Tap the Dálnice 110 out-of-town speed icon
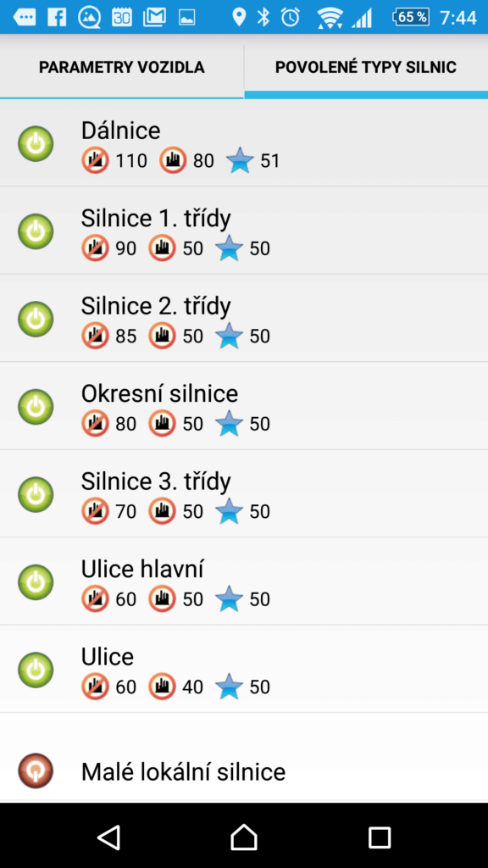 95,160
